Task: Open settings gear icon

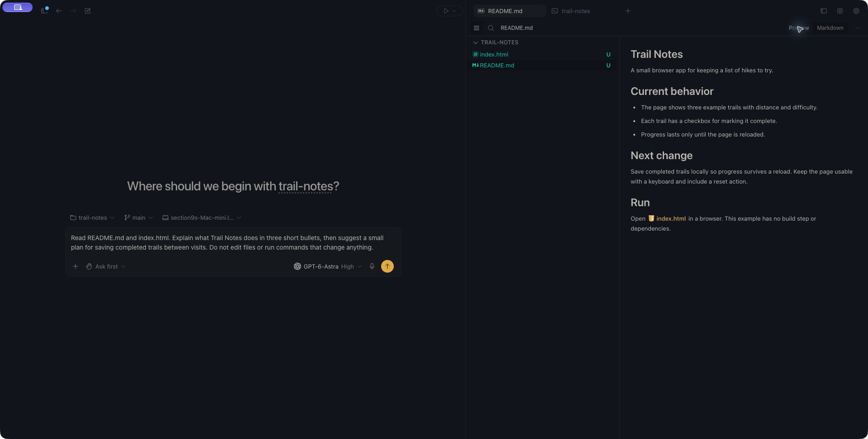Action: [856, 11]
